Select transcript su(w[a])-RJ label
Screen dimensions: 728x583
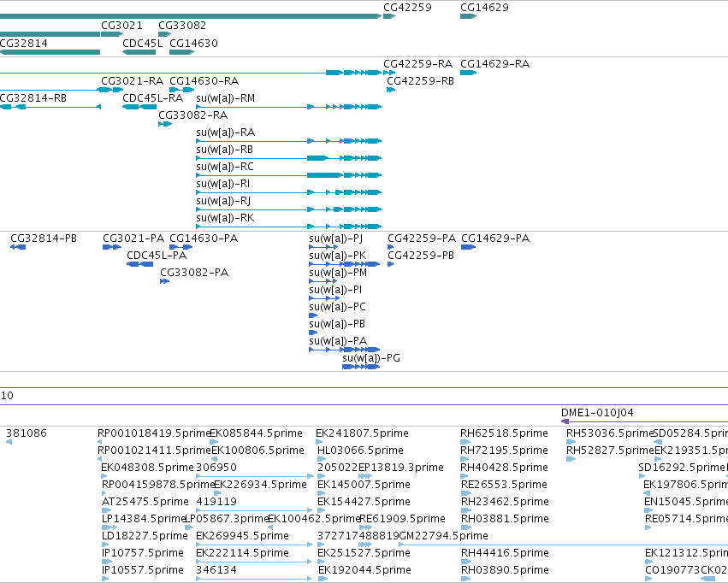click(x=223, y=201)
